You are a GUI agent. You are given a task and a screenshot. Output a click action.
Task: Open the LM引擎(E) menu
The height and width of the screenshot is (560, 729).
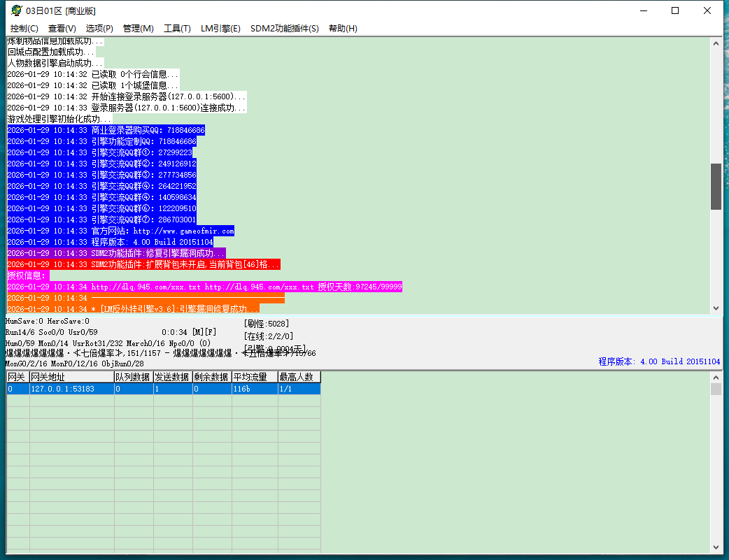point(220,29)
